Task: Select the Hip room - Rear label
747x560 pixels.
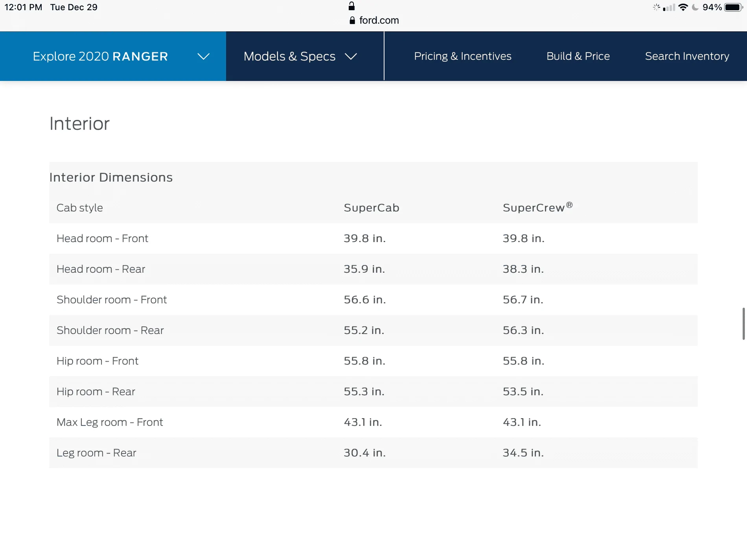Action: click(96, 391)
